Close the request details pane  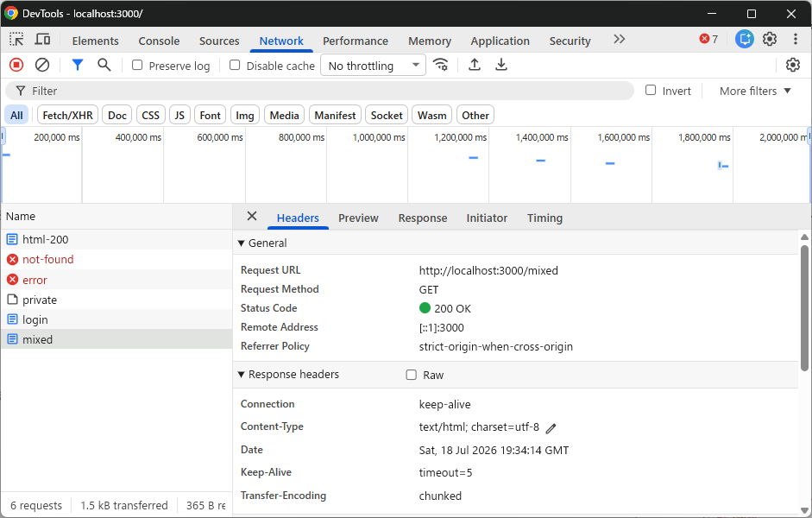pos(252,217)
